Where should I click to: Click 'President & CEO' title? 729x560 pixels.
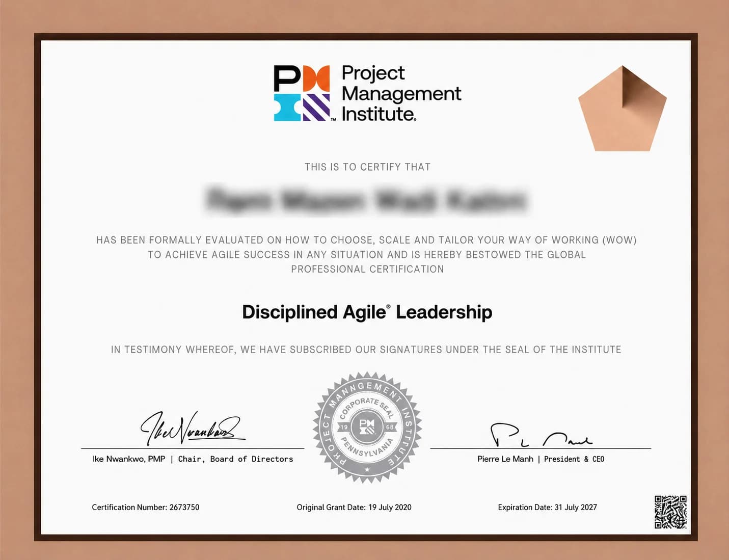coord(574,459)
